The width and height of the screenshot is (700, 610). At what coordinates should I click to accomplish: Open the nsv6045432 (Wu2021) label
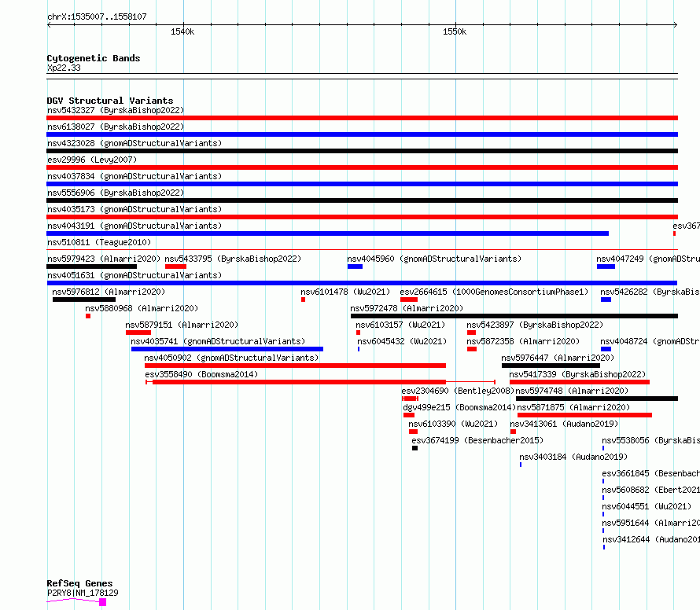point(402,341)
